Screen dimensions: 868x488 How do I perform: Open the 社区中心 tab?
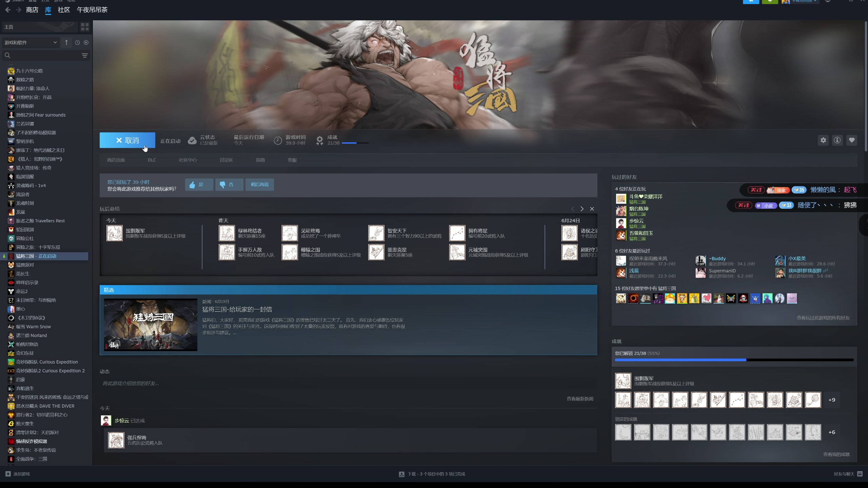point(188,160)
